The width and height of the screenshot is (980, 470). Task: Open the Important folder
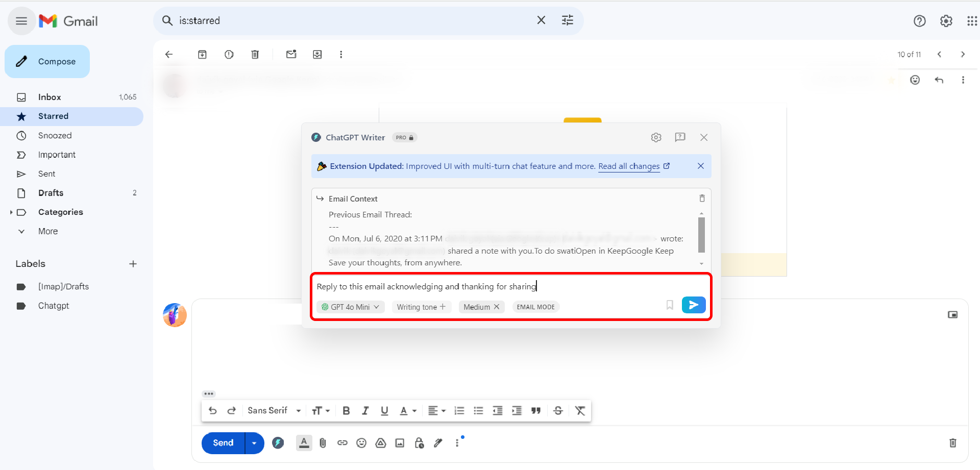pos(71,155)
